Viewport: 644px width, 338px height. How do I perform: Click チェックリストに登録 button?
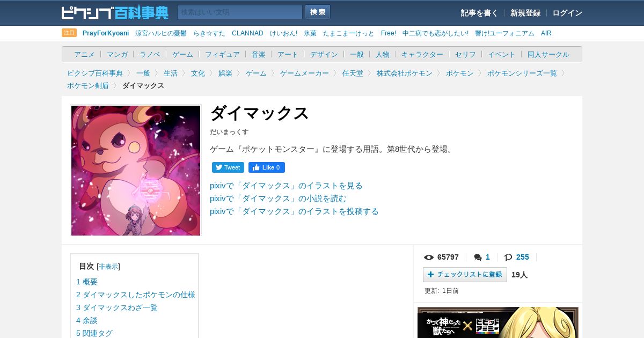click(x=465, y=275)
